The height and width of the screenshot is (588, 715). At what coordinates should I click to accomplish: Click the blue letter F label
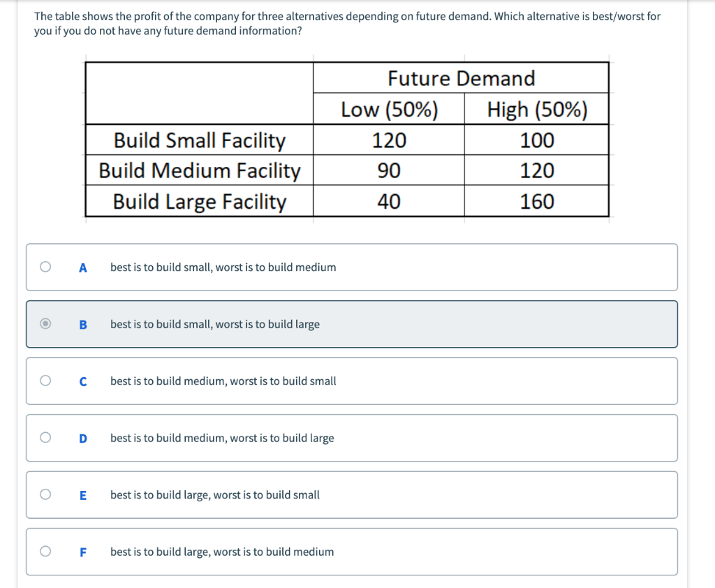pos(83,551)
